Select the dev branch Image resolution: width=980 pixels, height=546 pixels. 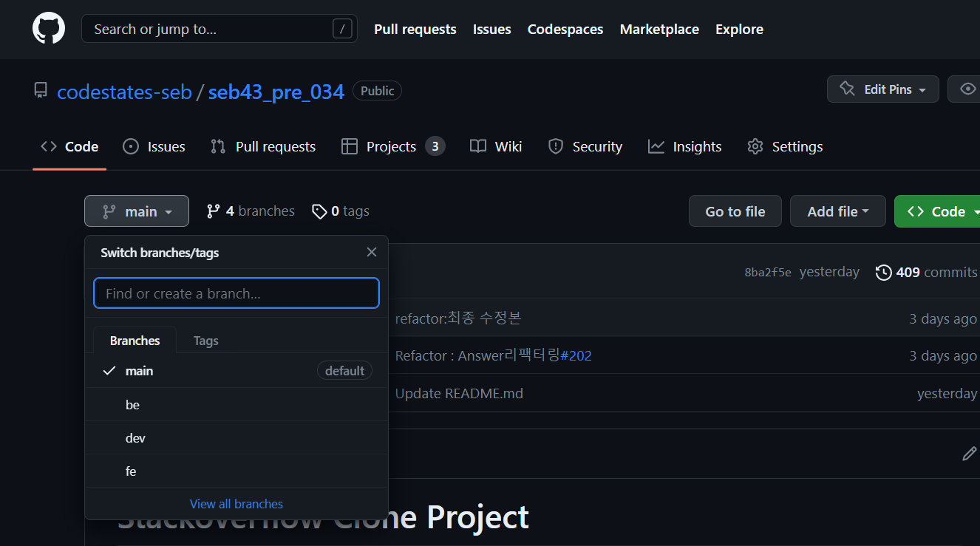237,438
